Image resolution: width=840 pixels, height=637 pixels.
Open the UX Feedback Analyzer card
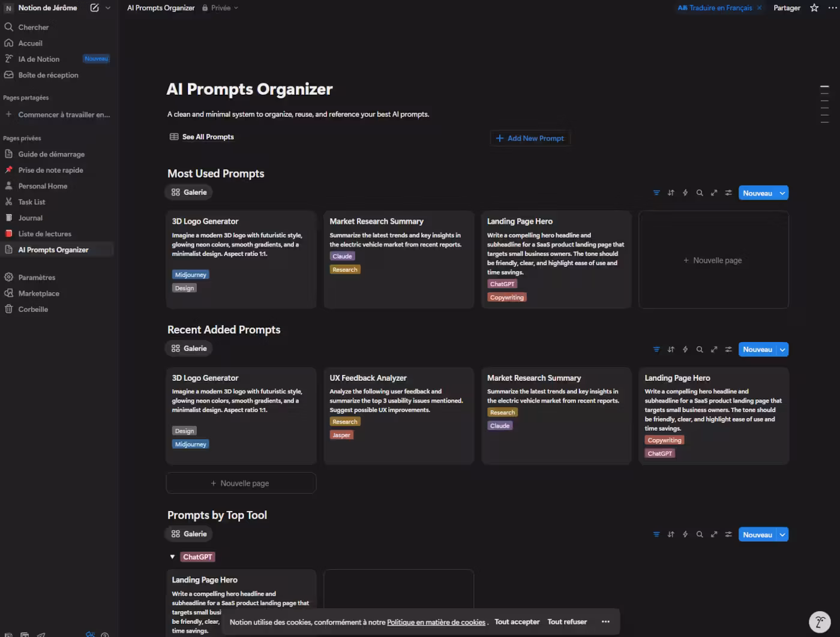click(368, 378)
